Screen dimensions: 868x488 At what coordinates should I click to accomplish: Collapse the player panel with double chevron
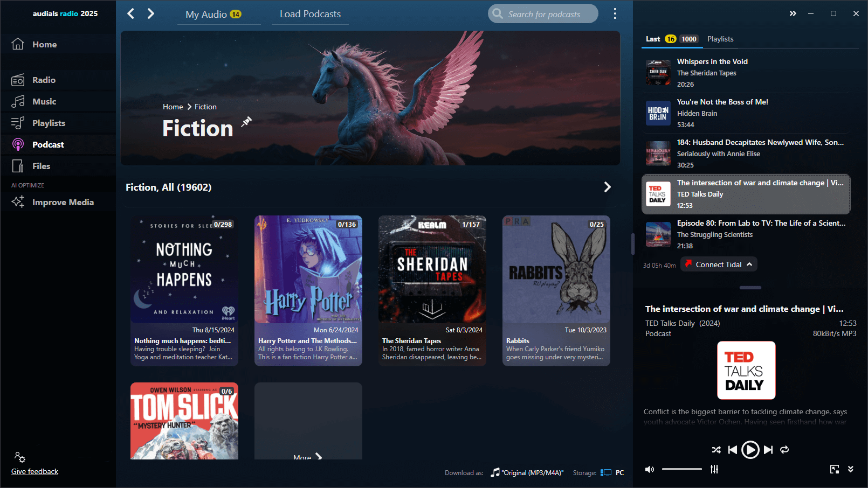point(850,469)
